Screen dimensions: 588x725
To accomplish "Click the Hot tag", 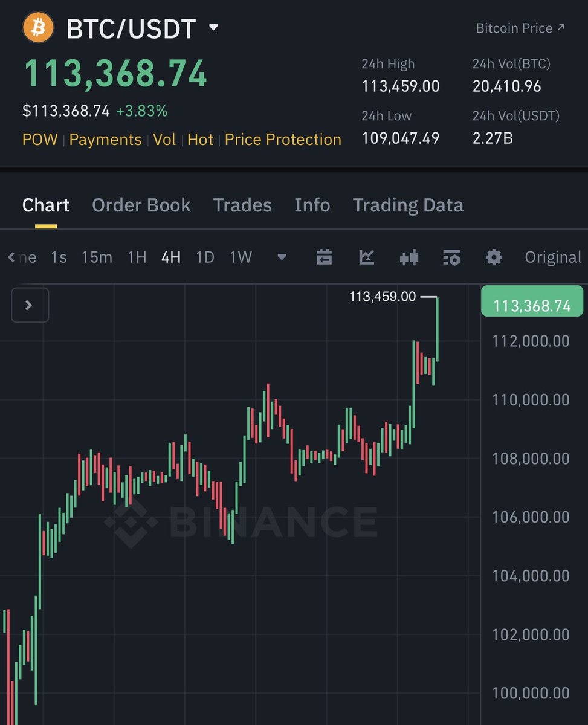I will 201,140.
